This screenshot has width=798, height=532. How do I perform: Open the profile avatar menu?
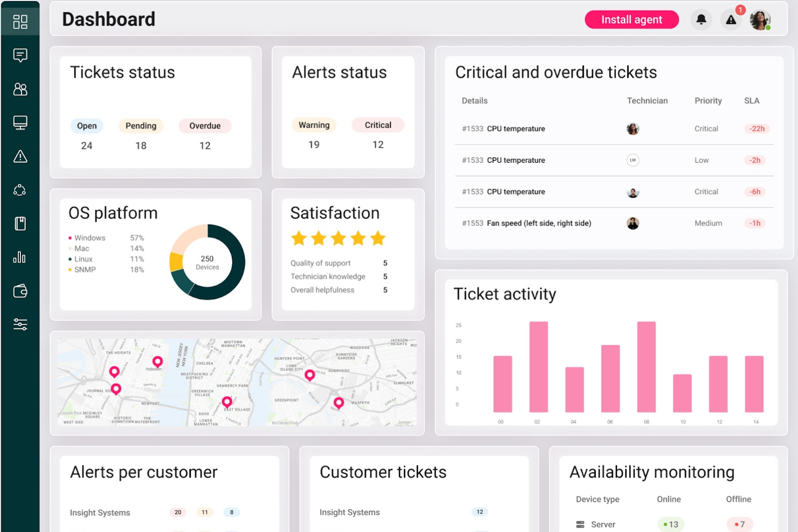pos(760,19)
